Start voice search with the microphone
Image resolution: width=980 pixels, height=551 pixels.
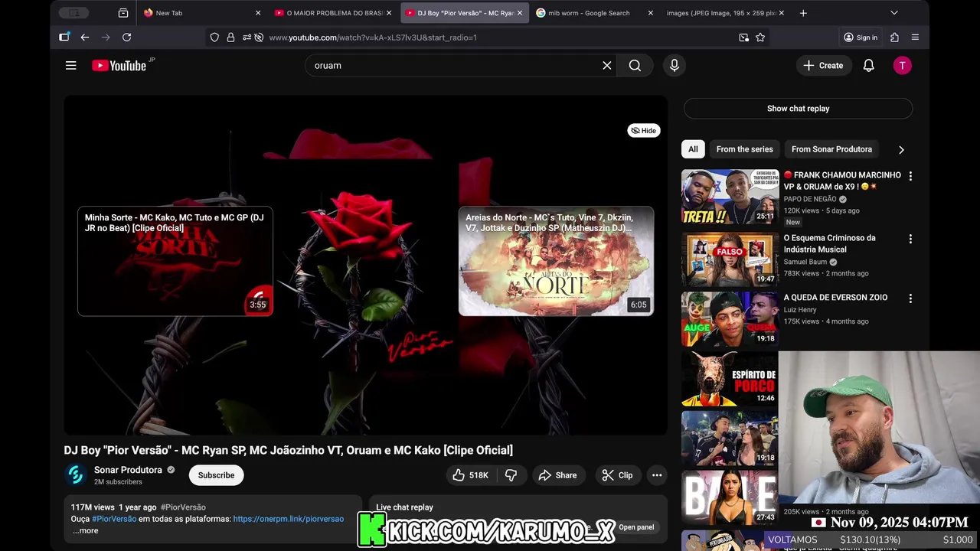674,66
